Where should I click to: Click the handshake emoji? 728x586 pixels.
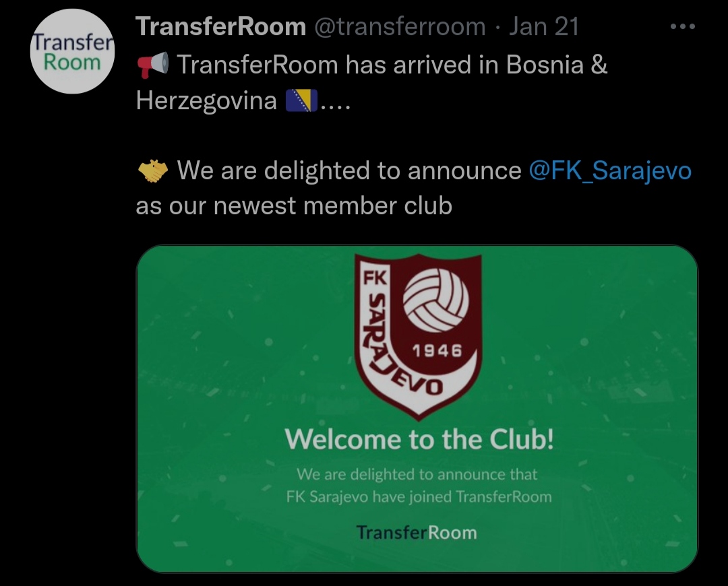tap(153, 170)
